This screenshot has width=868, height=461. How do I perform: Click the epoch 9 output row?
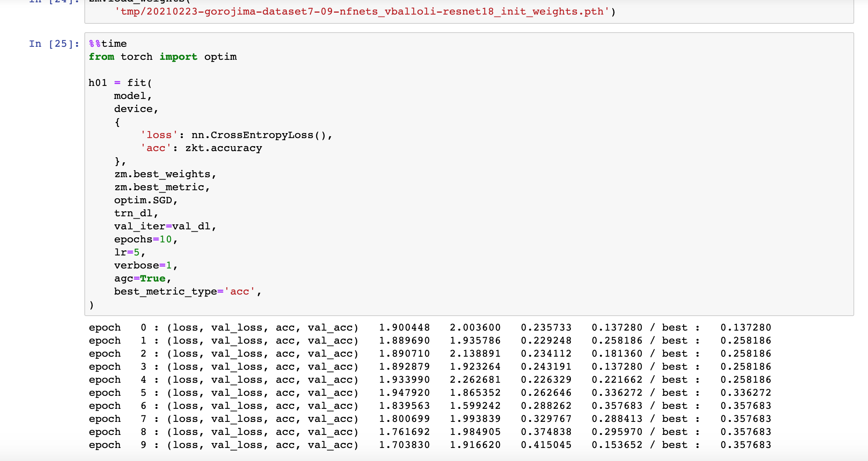click(430, 445)
